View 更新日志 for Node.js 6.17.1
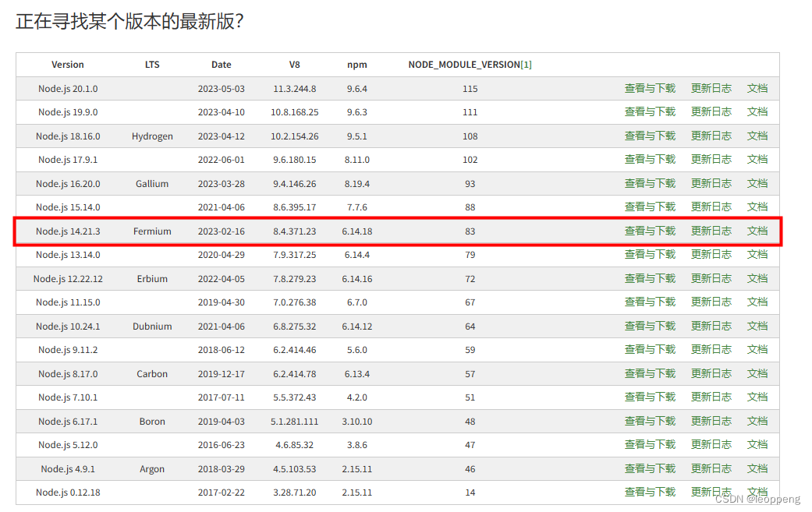Image resolution: width=812 pixels, height=512 pixels. 711,422
